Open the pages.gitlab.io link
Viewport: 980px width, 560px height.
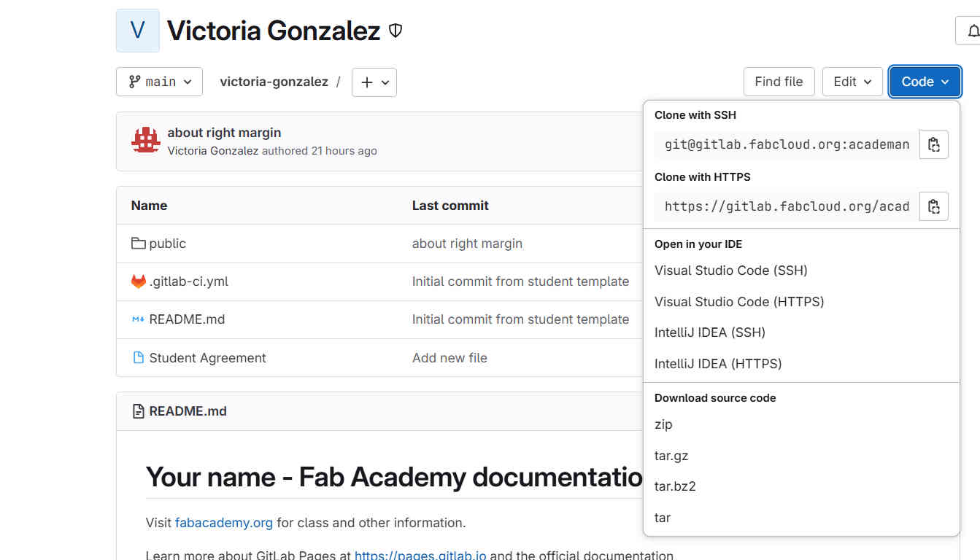(420, 555)
